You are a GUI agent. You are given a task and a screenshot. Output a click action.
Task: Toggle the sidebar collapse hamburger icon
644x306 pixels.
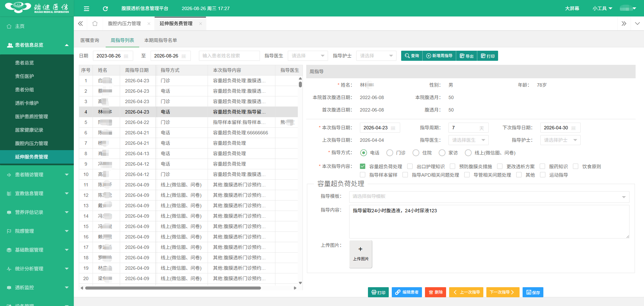click(87, 8)
